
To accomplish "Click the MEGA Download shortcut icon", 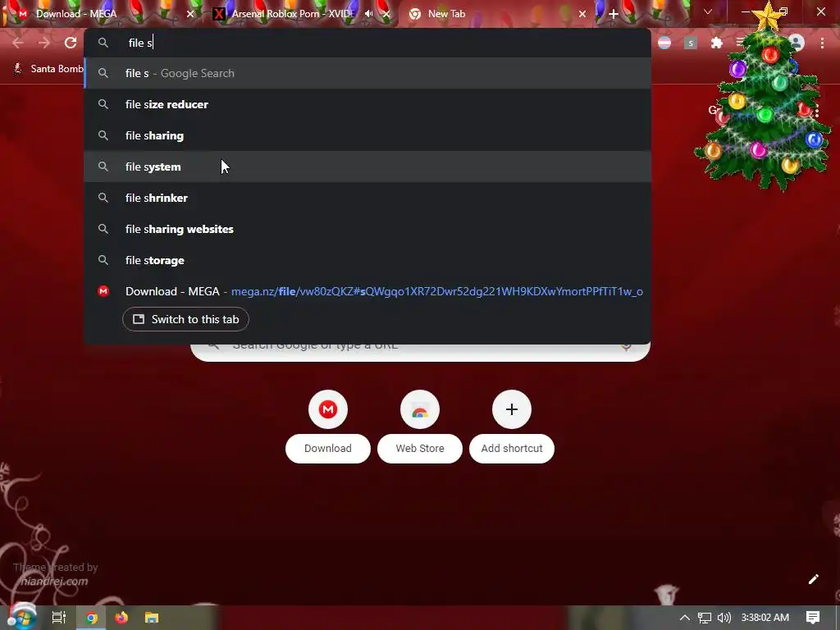I will [328, 410].
